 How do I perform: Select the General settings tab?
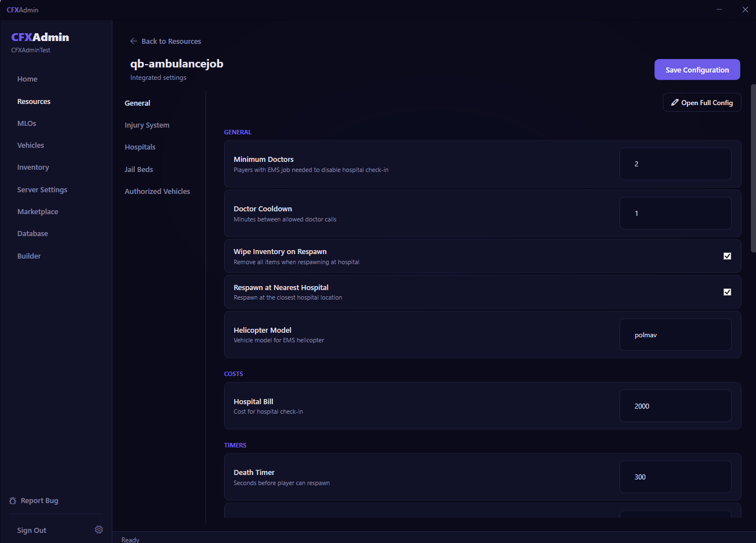click(138, 103)
